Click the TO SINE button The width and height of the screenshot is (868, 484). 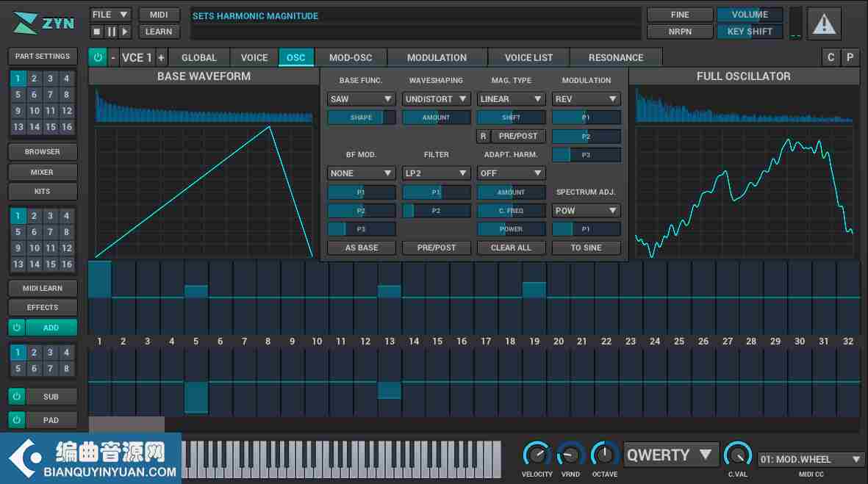(x=587, y=248)
